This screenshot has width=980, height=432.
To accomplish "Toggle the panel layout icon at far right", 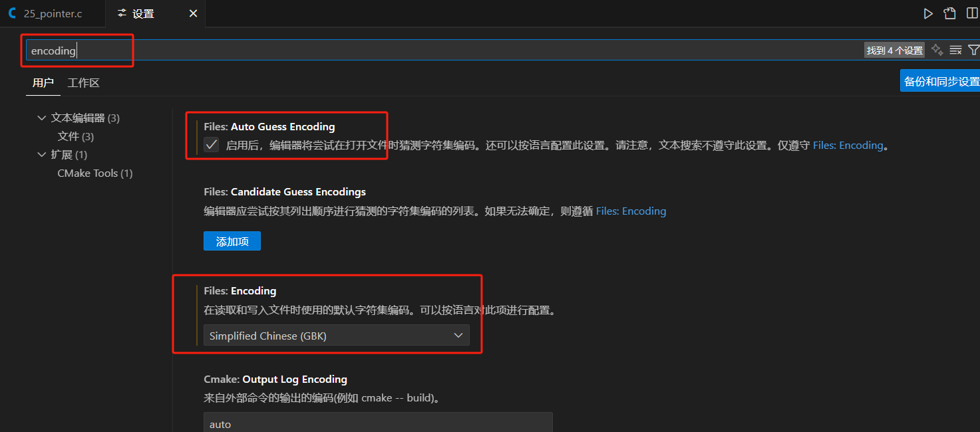I will click(x=973, y=13).
